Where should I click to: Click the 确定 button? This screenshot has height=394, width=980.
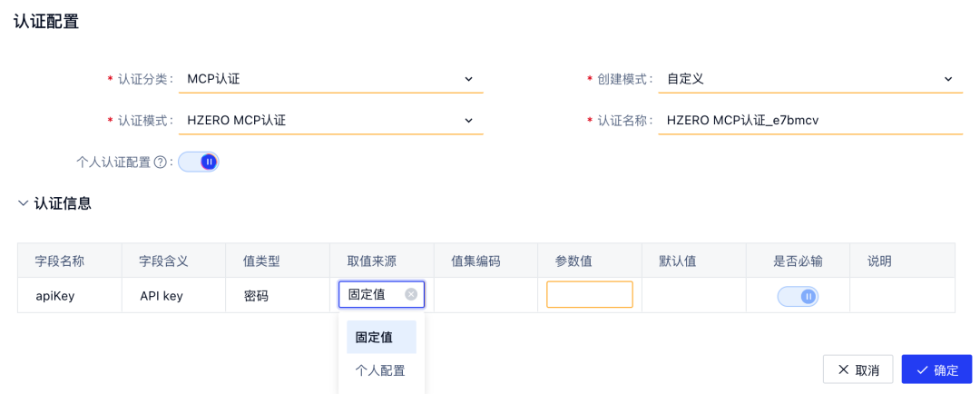pos(936,369)
